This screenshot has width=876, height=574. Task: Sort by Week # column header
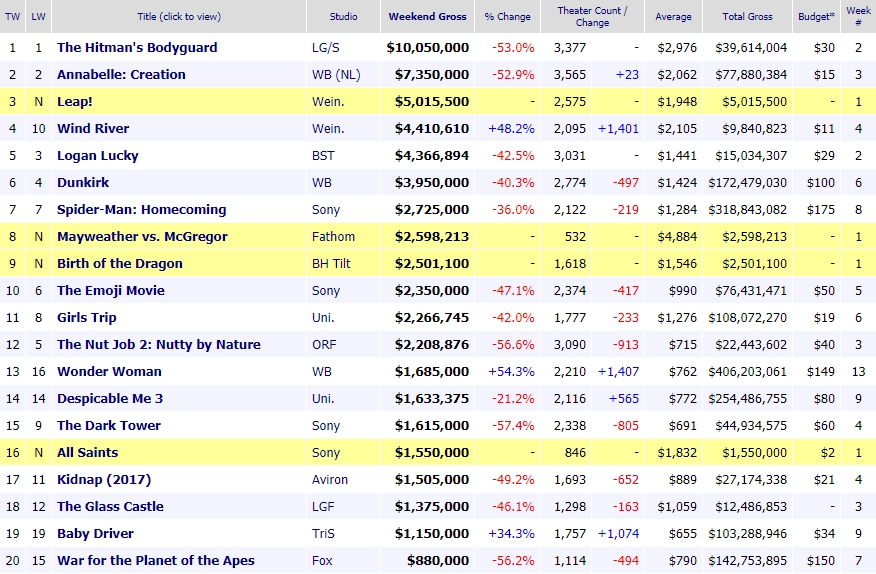coord(858,16)
